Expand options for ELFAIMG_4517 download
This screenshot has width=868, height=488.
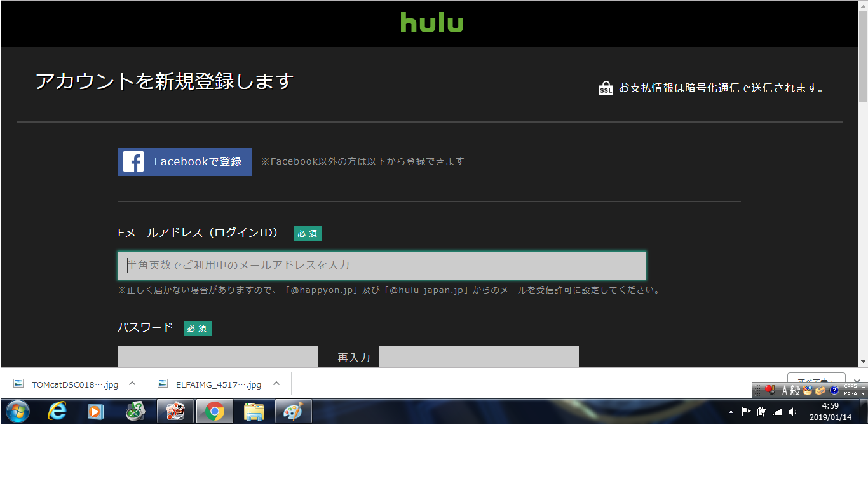[x=276, y=384]
